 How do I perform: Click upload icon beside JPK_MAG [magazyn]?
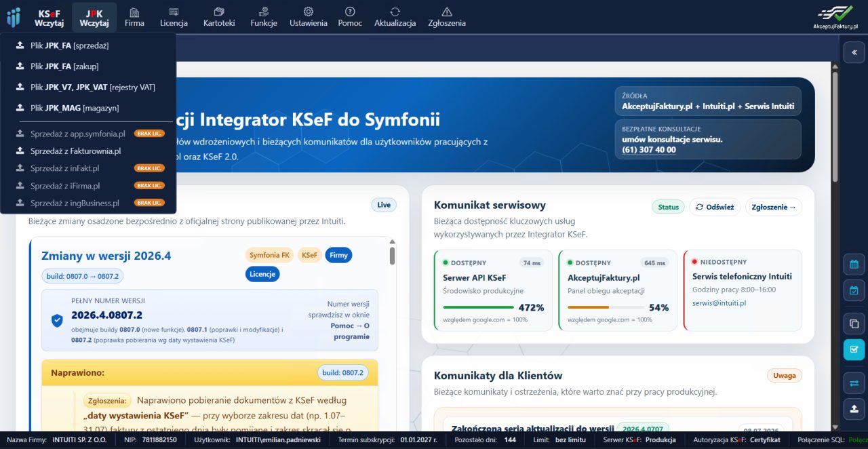pos(20,108)
